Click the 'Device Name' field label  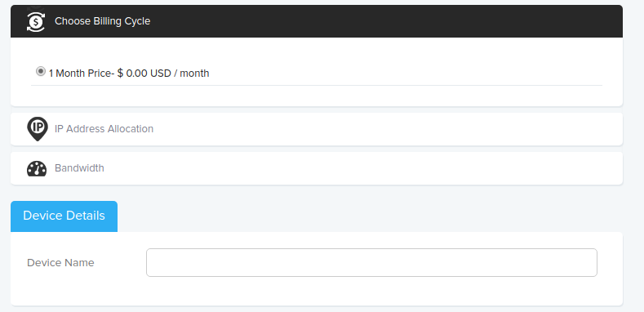60,263
